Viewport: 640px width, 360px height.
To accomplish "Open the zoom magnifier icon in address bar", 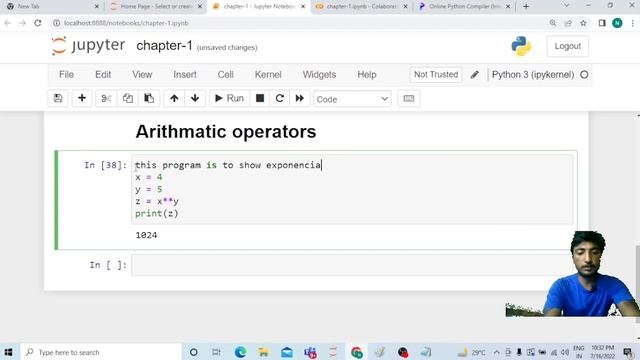I will click(553, 23).
